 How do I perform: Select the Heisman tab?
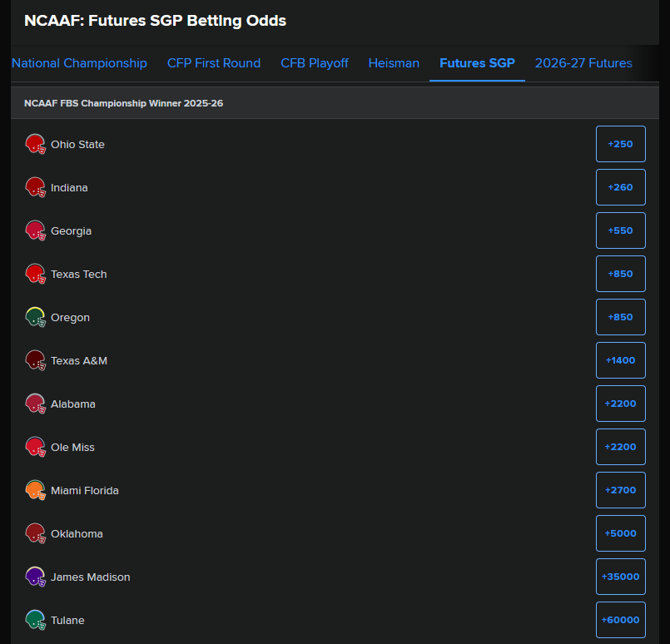point(394,63)
